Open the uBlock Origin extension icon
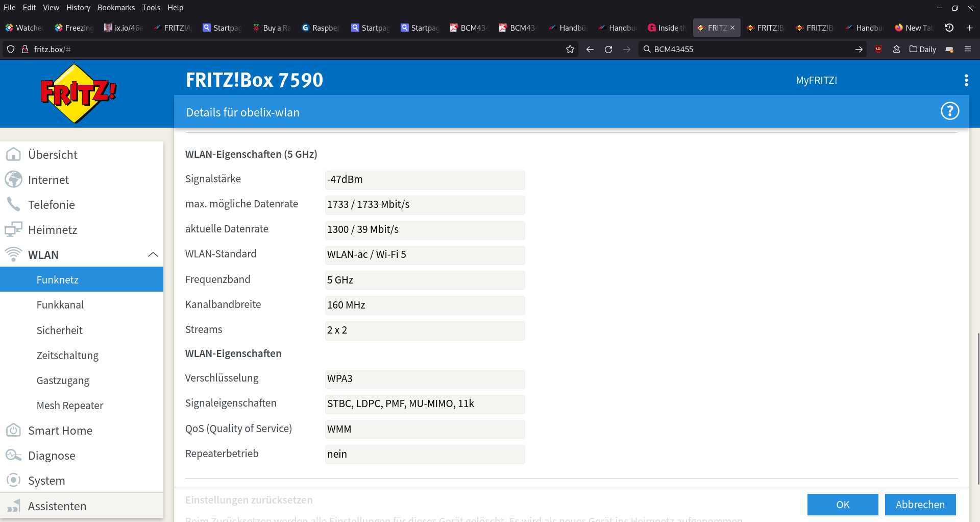The width and height of the screenshot is (980, 522). [878, 50]
